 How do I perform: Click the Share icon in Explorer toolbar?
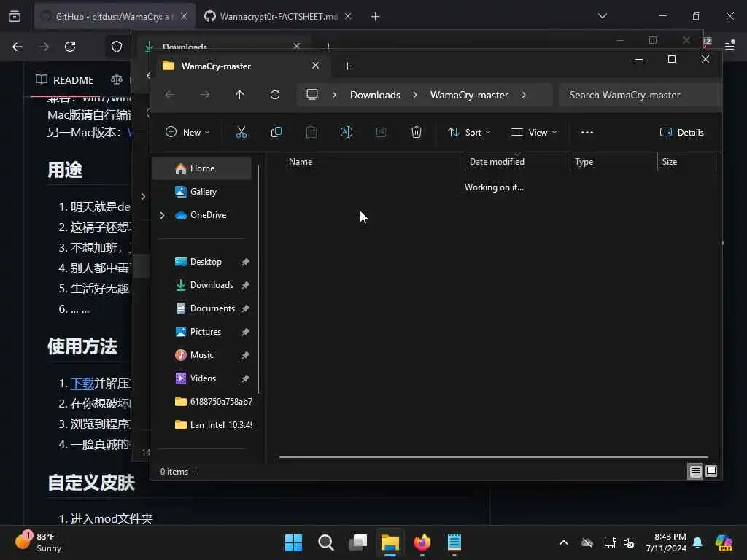pyautogui.click(x=381, y=133)
